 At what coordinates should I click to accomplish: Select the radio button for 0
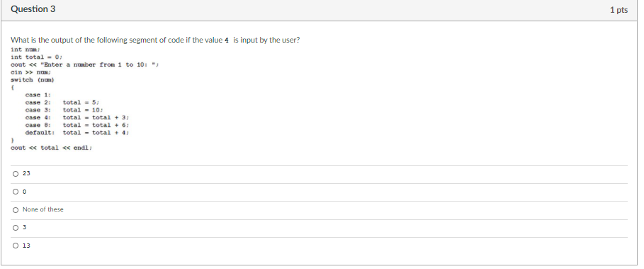16,192
